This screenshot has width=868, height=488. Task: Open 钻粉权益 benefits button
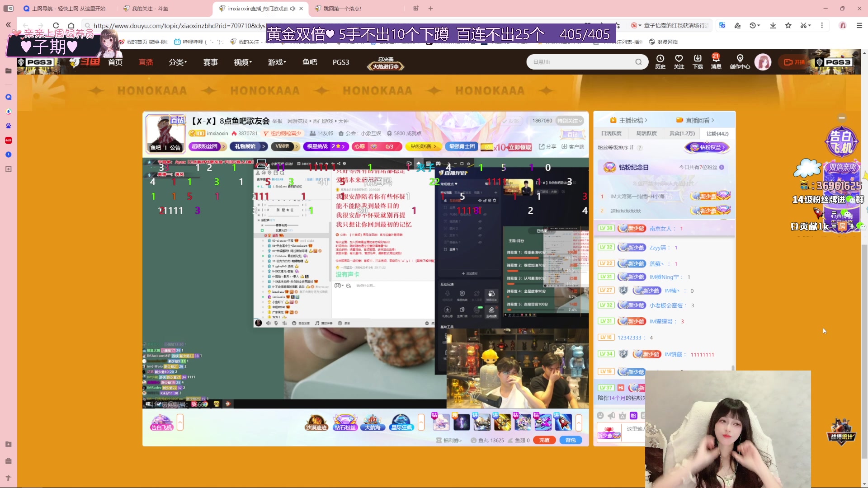pyautogui.click(x=707, y=147)
